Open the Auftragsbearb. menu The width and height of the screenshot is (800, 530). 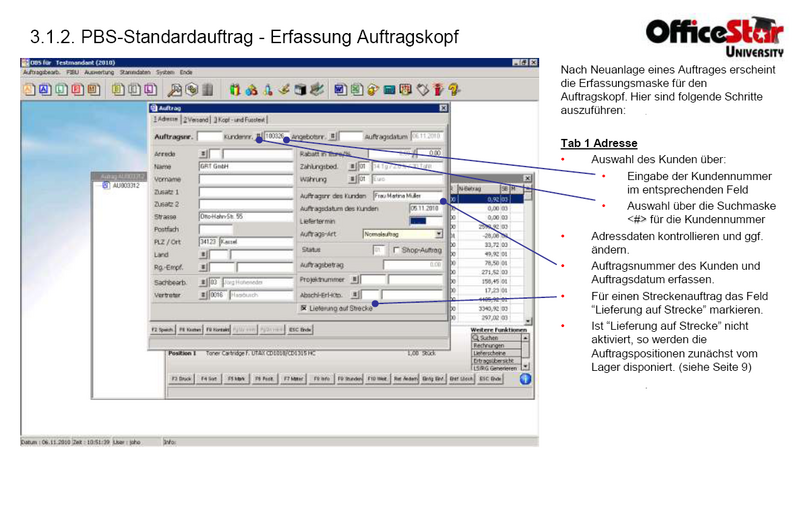(41, 72)
